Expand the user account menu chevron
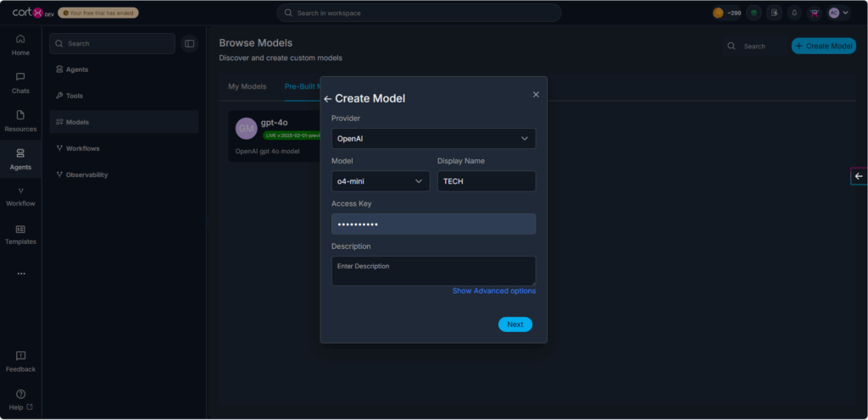This screenshot has width=868, height=420. coord(845,13)
